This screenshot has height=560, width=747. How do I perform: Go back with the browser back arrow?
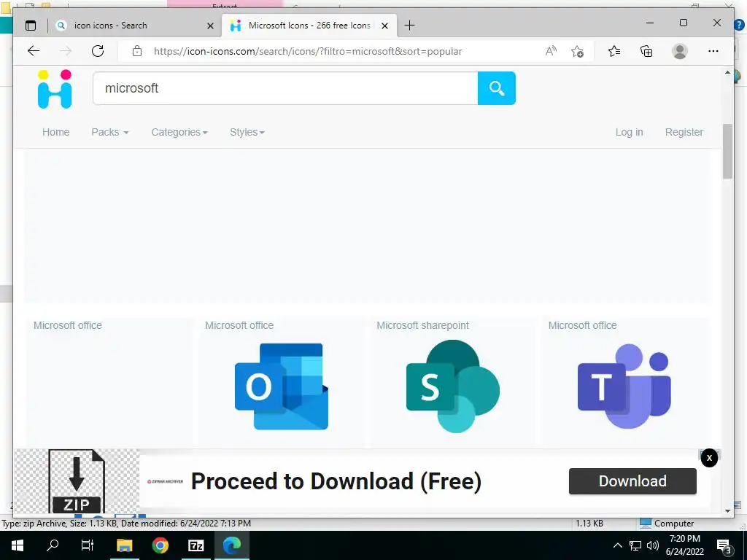[34, 51]
